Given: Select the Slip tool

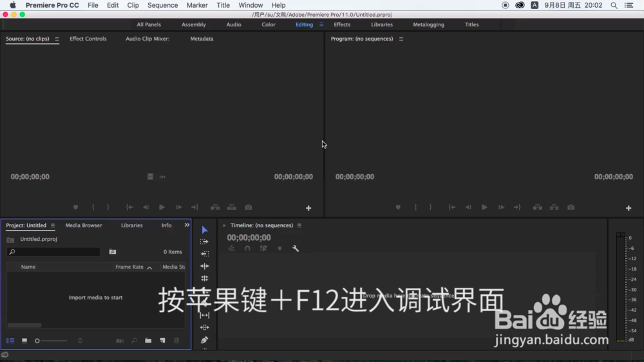Looking at the screenshot, I should [205, 315].
